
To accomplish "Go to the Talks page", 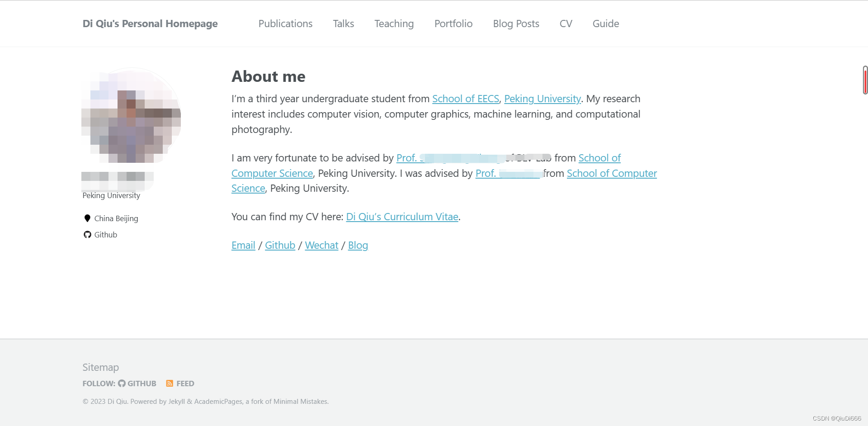I will [x=344, y=24].
